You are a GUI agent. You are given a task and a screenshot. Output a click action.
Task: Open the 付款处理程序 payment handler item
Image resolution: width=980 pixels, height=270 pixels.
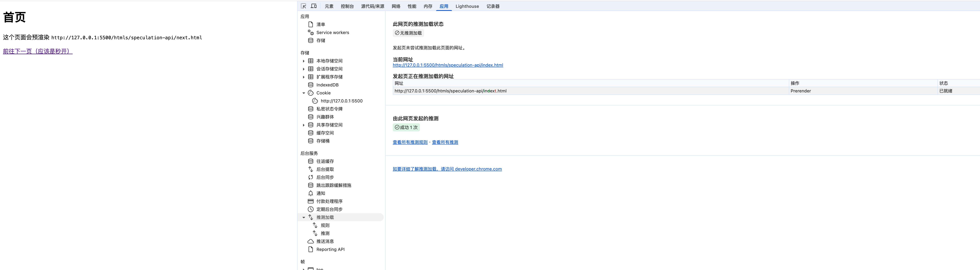coord(329,201)
